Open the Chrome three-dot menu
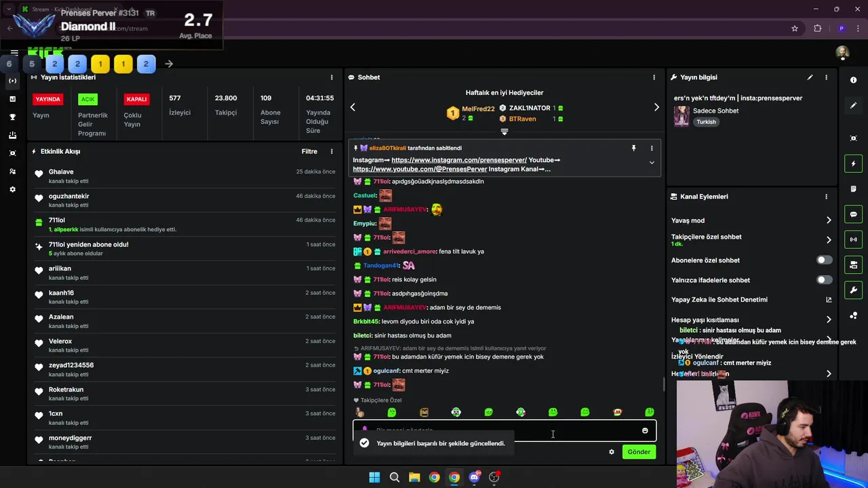Screen dimensions: 868x488 click(857, 28)
